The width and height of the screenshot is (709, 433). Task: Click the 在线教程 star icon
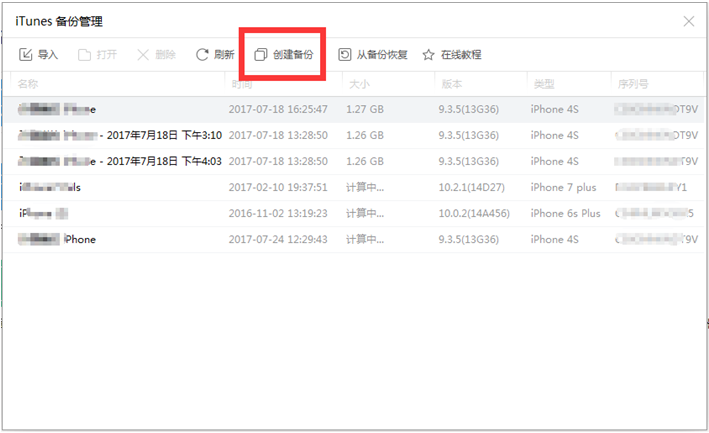(428, 55)
